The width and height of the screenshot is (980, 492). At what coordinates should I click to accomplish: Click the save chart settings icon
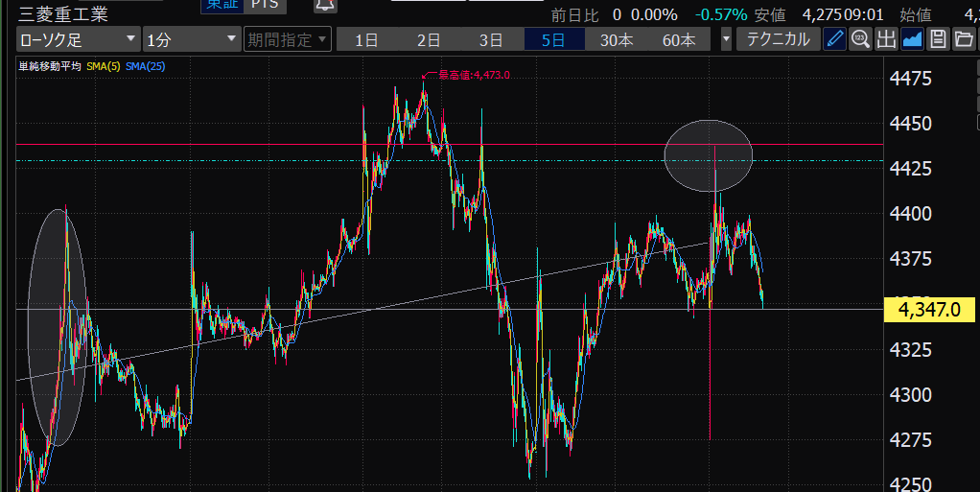(938, 39)
